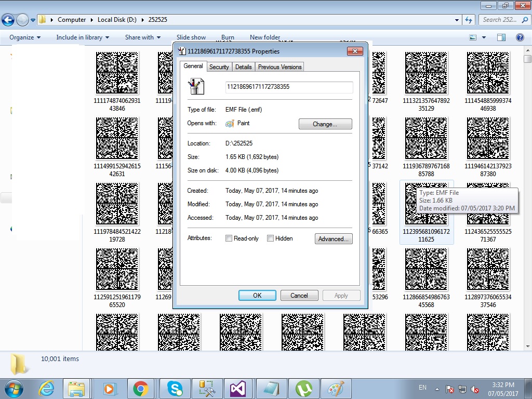532x399 pixels.
Task: Click New folder in the toolbar
Action: coord(265,37)
